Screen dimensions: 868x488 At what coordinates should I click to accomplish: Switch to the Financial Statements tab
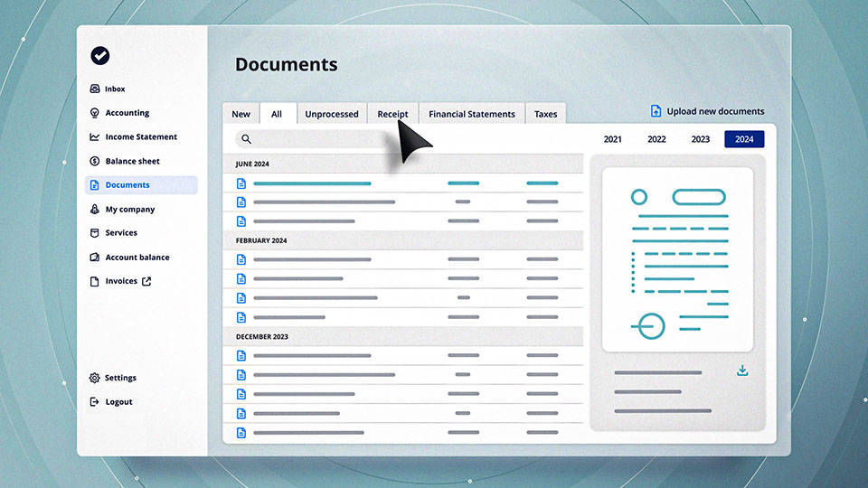coord(471,114)
